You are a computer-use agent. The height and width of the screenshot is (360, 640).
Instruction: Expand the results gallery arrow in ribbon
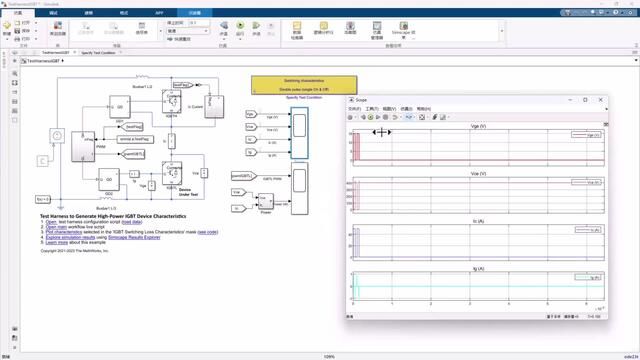pos(502,31)
